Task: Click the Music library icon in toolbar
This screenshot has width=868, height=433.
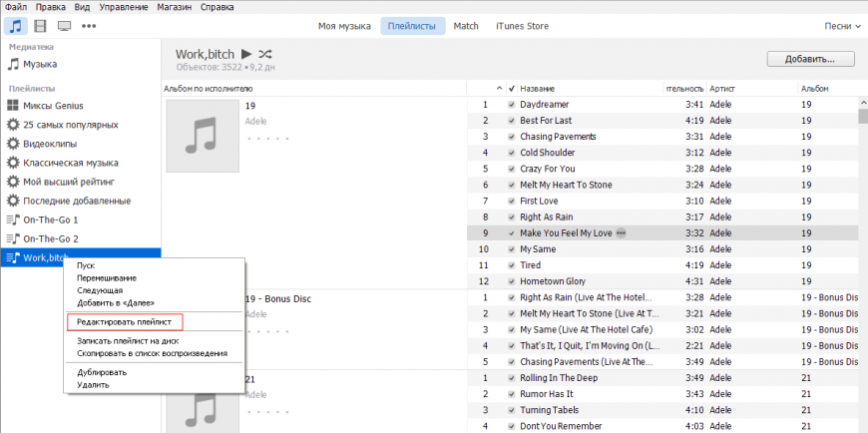Action: coord(16,25)
